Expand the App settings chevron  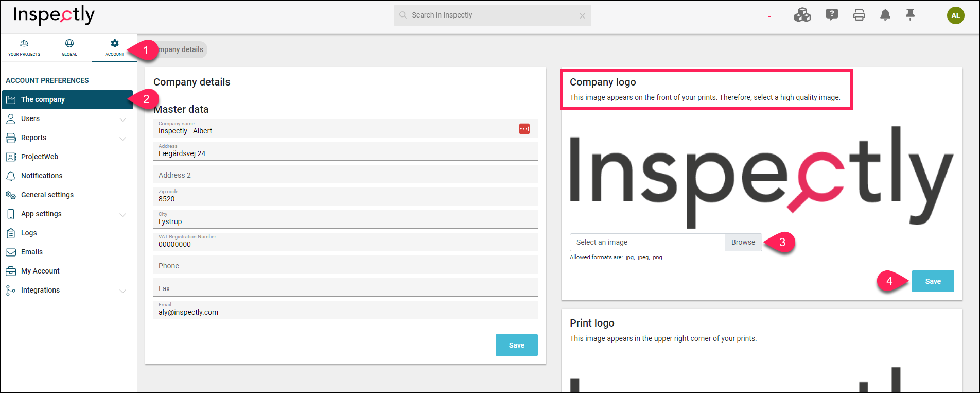tap(122, 214)
